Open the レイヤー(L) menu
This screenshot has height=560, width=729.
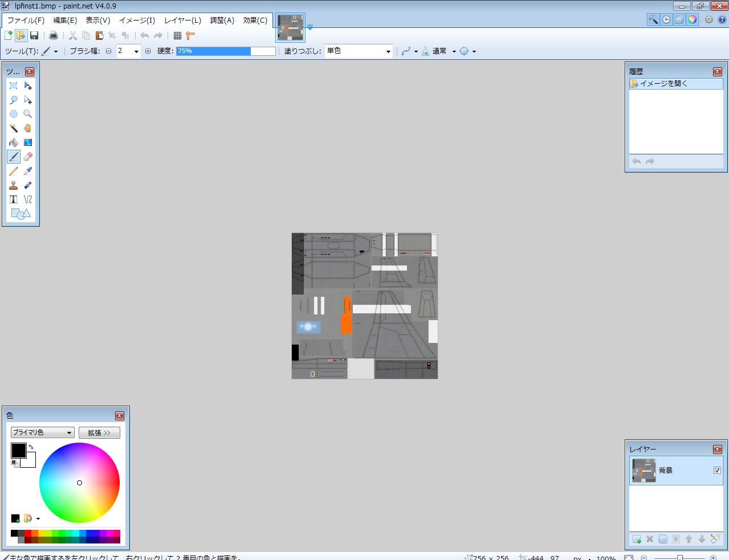[182, 20]
